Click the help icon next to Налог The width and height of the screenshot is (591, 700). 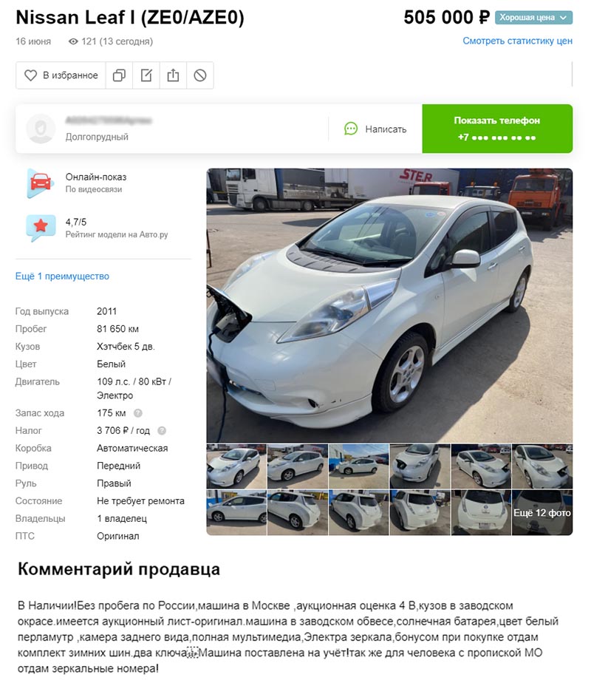pyautogui.click(x=162, y=430)
